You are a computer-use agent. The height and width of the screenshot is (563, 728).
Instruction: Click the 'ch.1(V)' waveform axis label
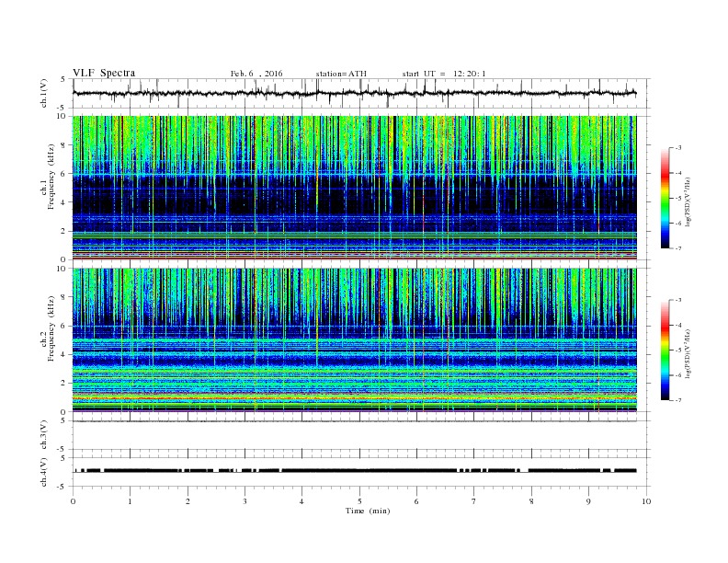[x=44, y=93]
